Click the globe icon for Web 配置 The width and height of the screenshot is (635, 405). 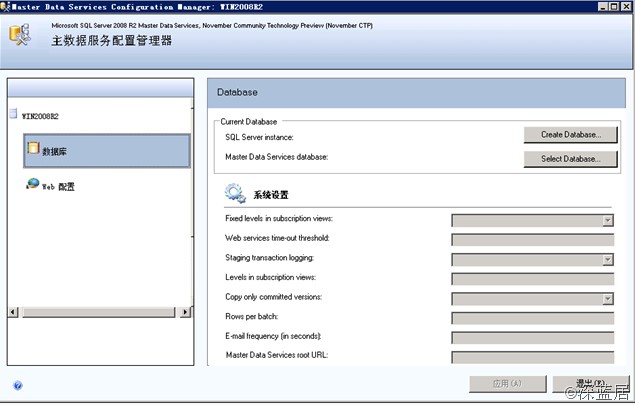point(33,184)
